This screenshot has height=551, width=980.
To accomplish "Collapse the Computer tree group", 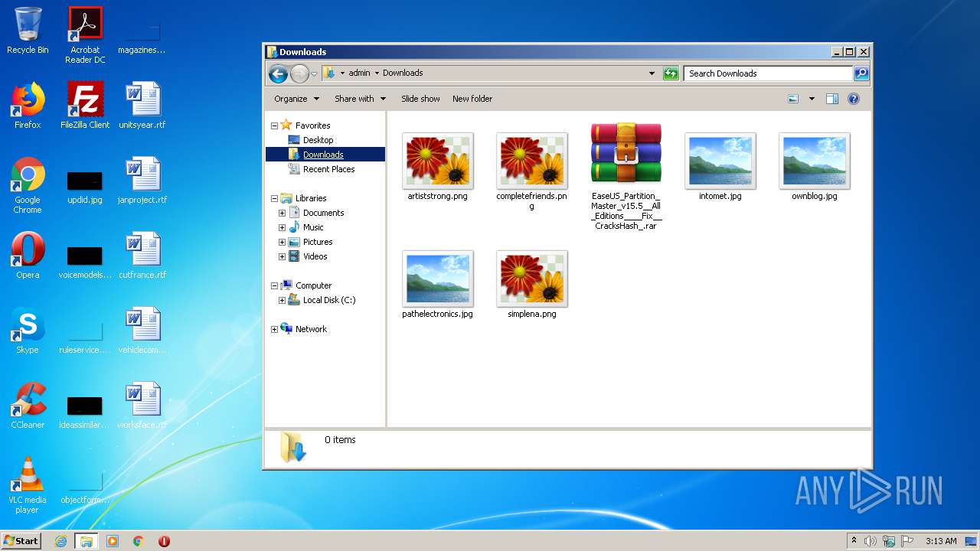I will 274,285.
